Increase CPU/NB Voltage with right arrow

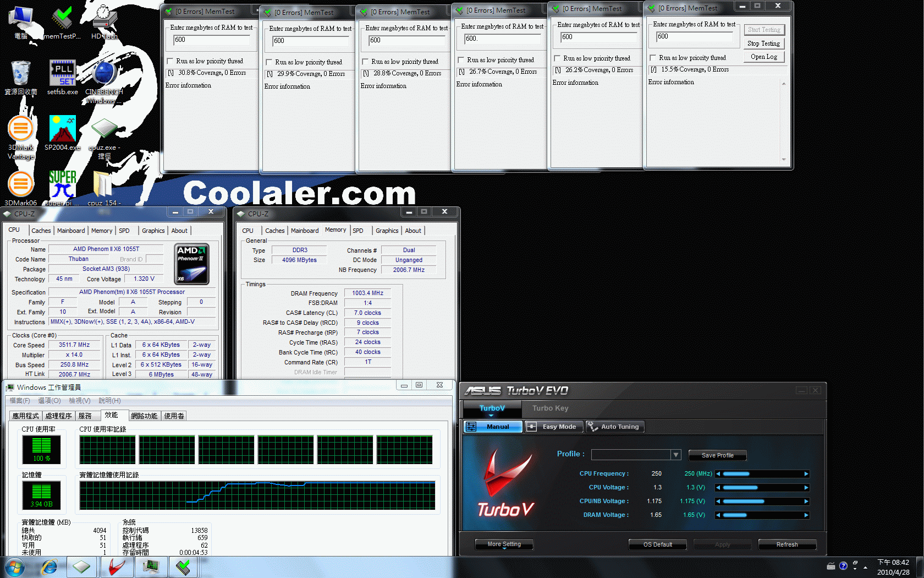tap(806, 501)
